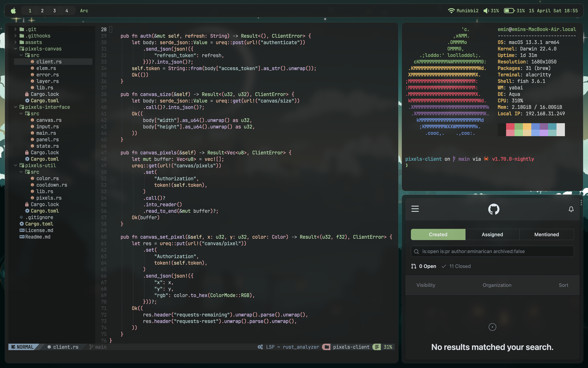Open GitHub hamburger menu icon
This screenshot has height=368, width=588.
[415, 209]
